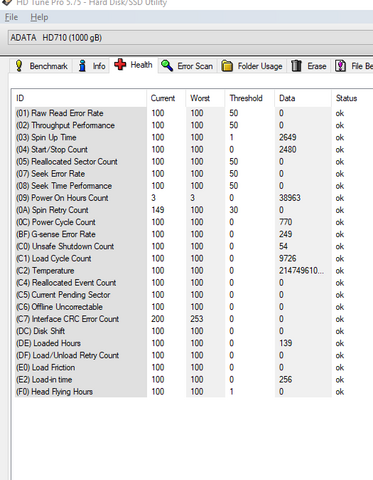Image resolution: width=373 pixels, height=480 pixels.
Task: Select the (DE) Loaded Hours row
Action: tap(193, 343)
